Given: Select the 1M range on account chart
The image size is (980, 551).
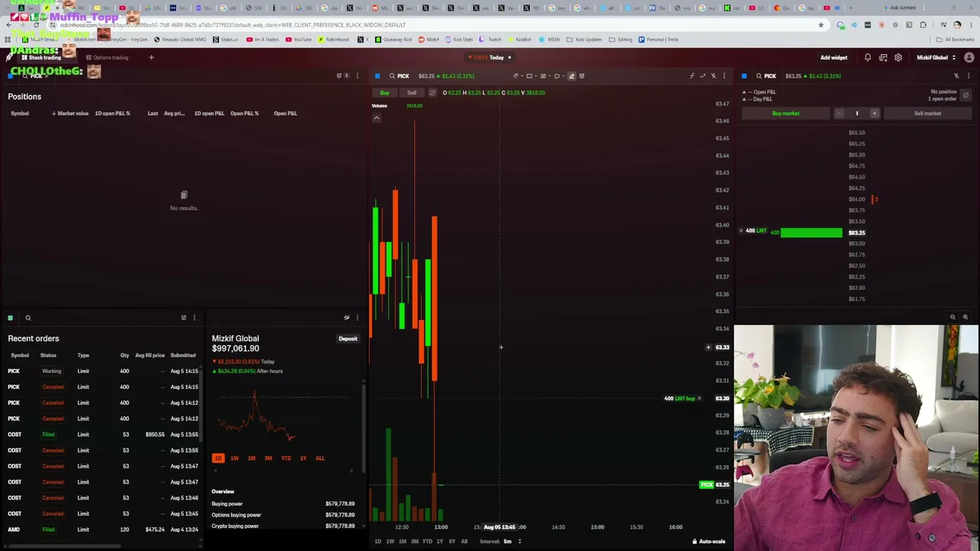Looking at the screenshot, I should (x=251, y=458).
